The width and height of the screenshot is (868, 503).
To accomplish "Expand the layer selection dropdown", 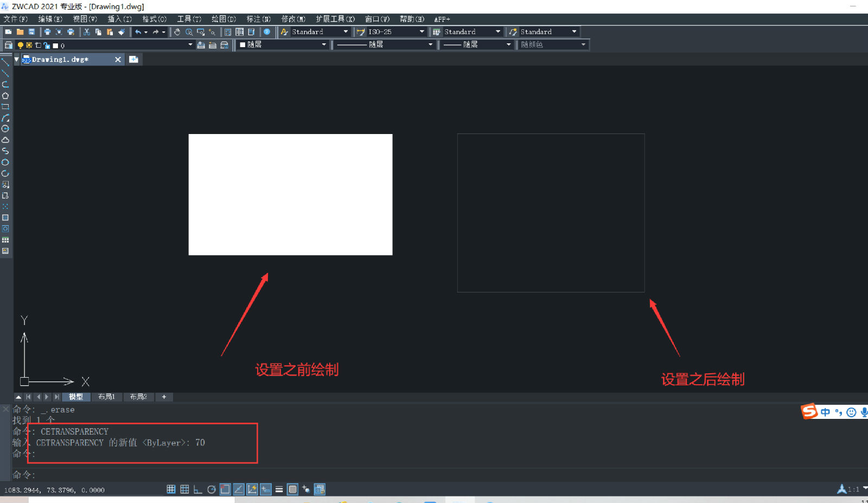I will coord(189,45).
